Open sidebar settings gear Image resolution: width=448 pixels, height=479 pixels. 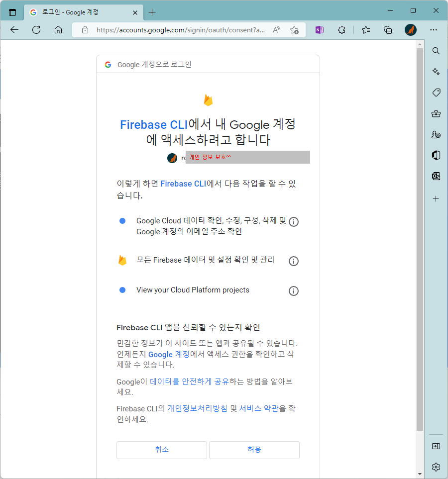pos(436,467)
